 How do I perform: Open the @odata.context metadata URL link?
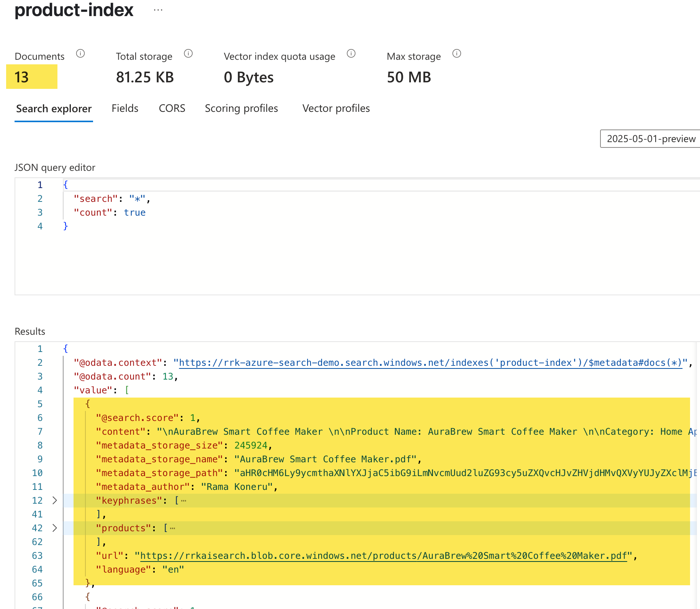pyautogui.click(x=430, y=363)
